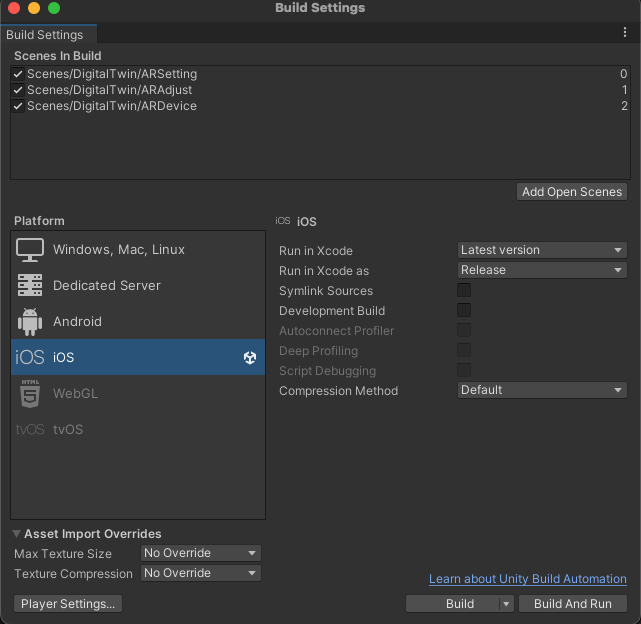Toggle the Autoconnect Profiler checkbox

coord(464,330)
